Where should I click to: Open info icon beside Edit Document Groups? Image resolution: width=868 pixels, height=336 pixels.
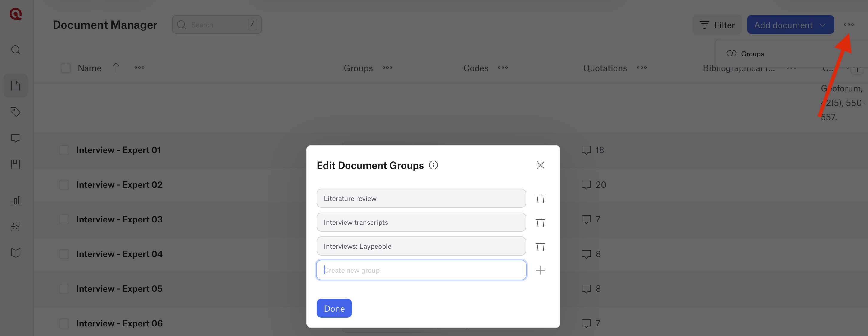[433, 165]
